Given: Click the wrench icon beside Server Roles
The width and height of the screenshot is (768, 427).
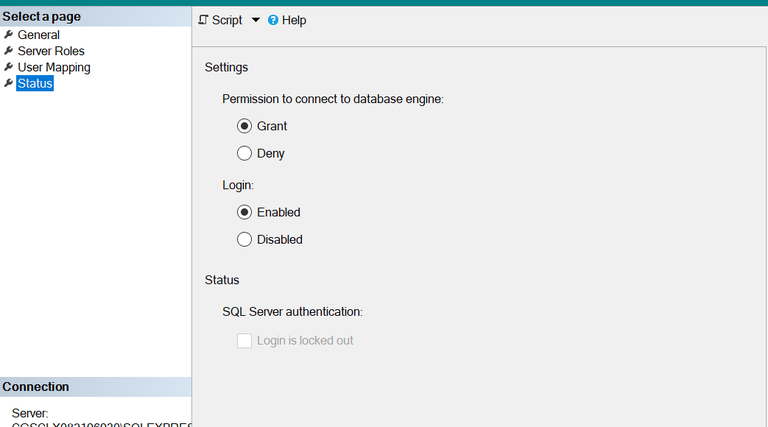Looking at the screenshot, I should coord(9,51).
